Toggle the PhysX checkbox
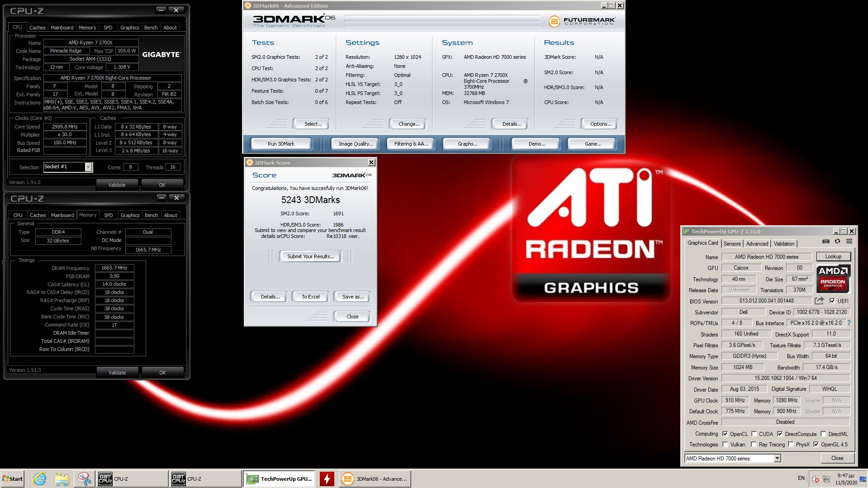868x488 pixels. (791, 445)
